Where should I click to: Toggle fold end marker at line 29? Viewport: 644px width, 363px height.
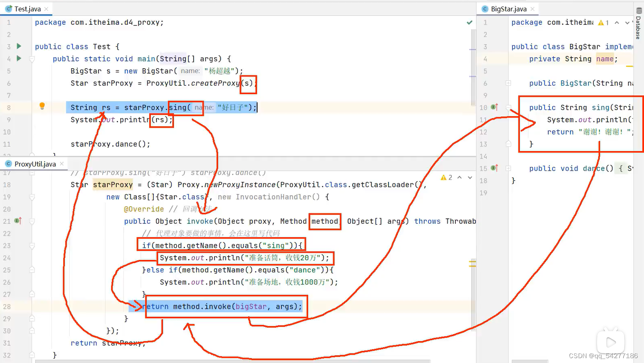click(x=32, y=318)
